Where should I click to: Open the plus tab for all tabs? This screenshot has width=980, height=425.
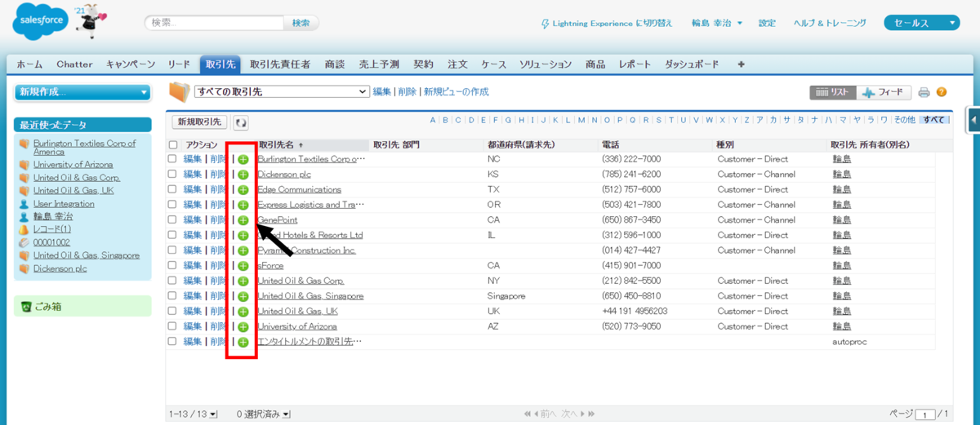pos(742,64)
